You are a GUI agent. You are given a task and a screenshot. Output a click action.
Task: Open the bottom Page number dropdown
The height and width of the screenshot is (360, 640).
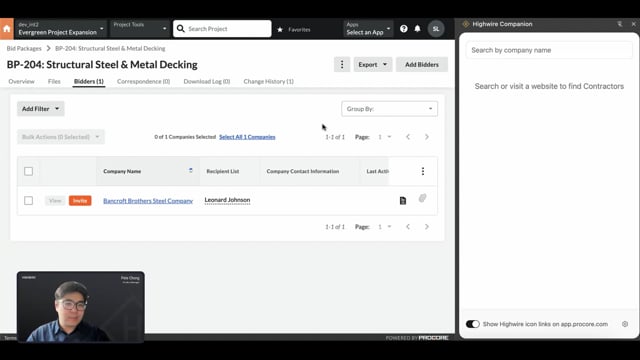coord(384,227)
